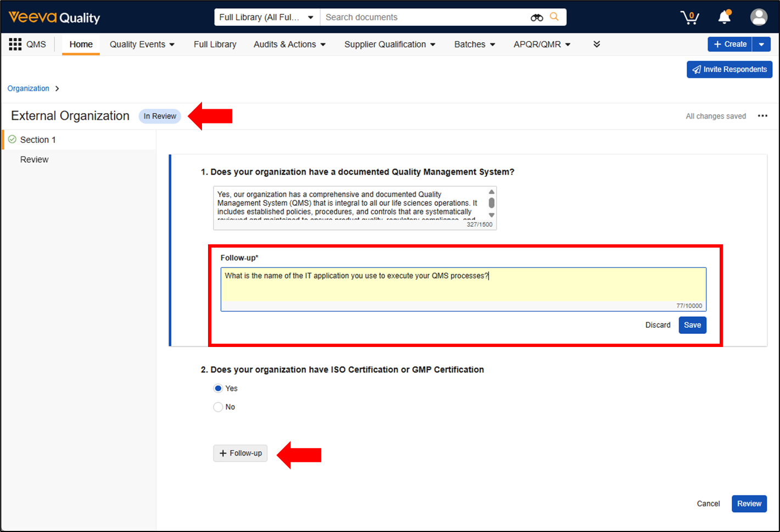Select the No radio option
Screen dimensions: 780x532
tap(218, 407)
